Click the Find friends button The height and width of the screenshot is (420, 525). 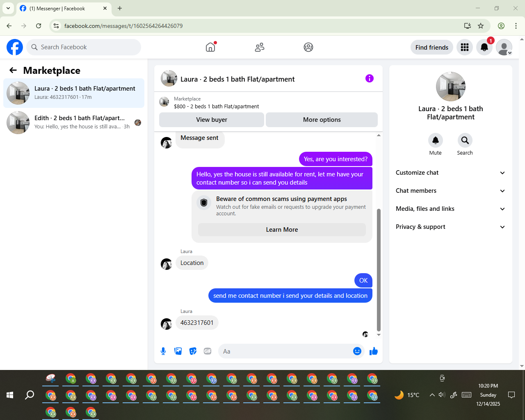click(x=432, y=47)
